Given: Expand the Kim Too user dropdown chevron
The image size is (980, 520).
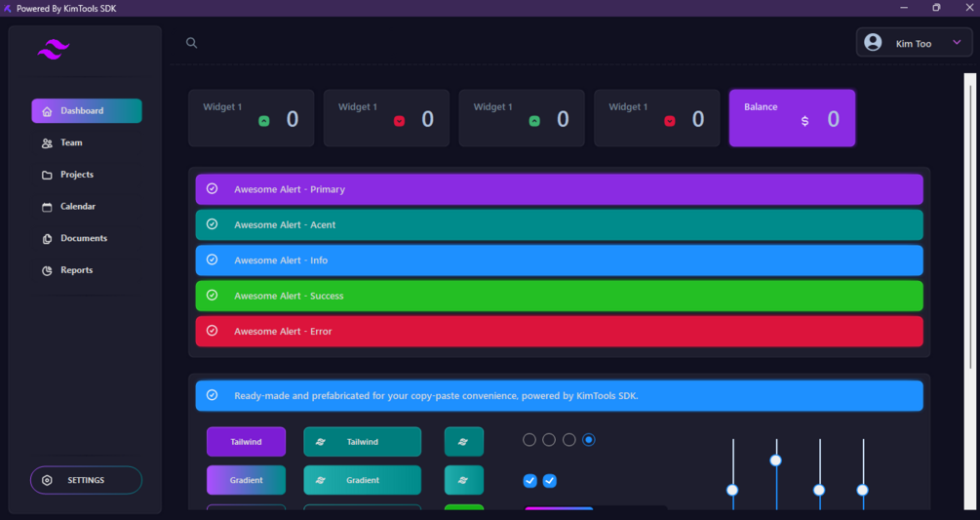Looking at the screenshot, I should click(x=957, y=43).
